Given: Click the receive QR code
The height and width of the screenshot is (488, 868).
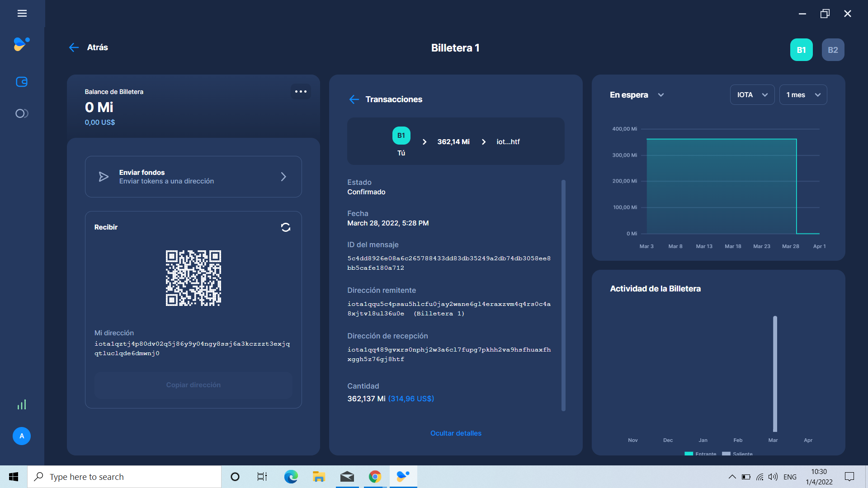Looking at the screenshot, I should [193, 278].
